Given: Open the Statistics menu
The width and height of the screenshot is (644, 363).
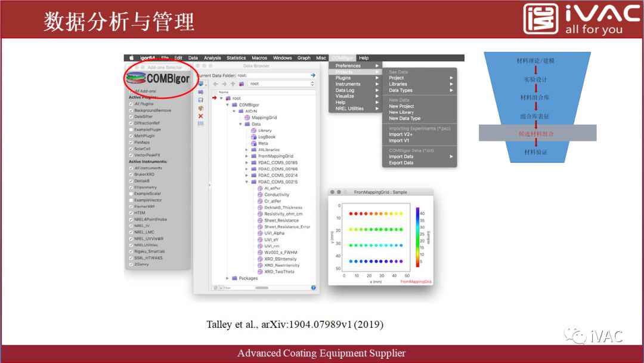Looking at the screenshot, I should click(x=236, y=58).
